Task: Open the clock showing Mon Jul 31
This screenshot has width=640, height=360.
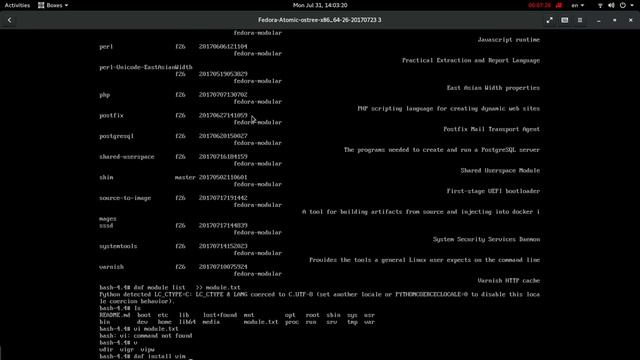Action: (320, 5)
